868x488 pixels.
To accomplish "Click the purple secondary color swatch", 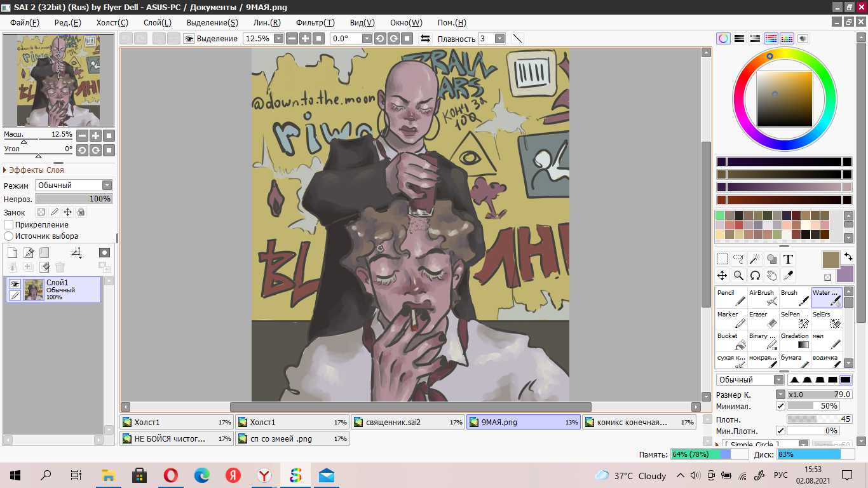I will [x=845, y=274].
